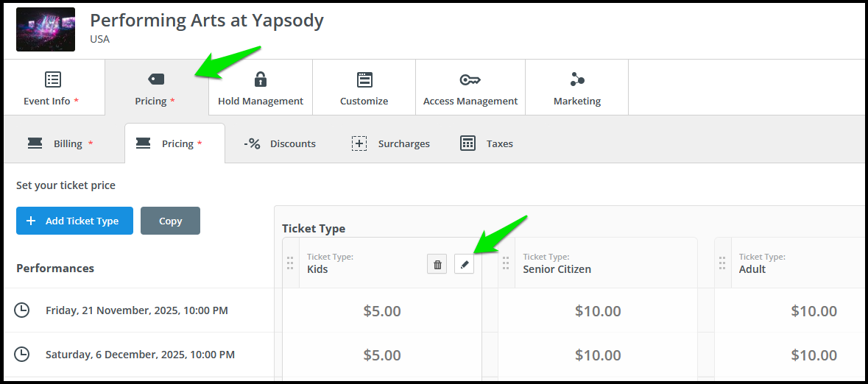Image resolution: width=868 pixels, height=384 pixels.
Task: Open the Event Info tab
Action: pyautogui.click(x=53, y=88)
